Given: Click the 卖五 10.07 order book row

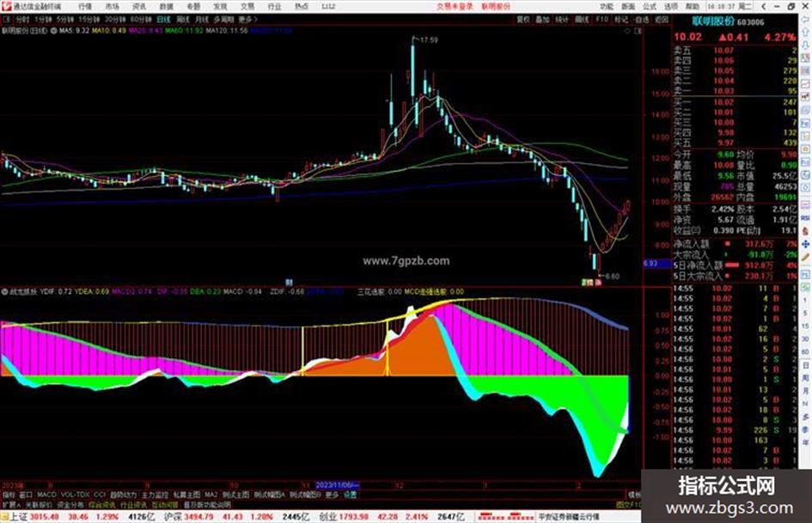Looking at the screenshot, I should 735,51.
